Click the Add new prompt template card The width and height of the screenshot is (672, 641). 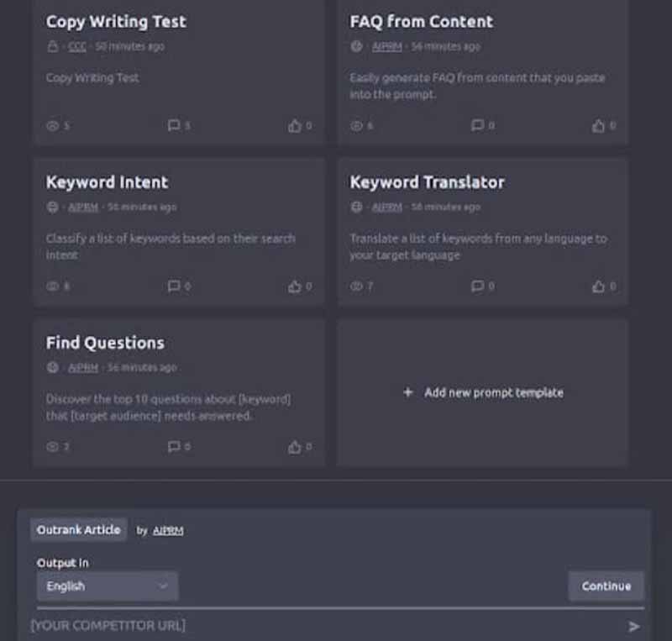[482, 392]
